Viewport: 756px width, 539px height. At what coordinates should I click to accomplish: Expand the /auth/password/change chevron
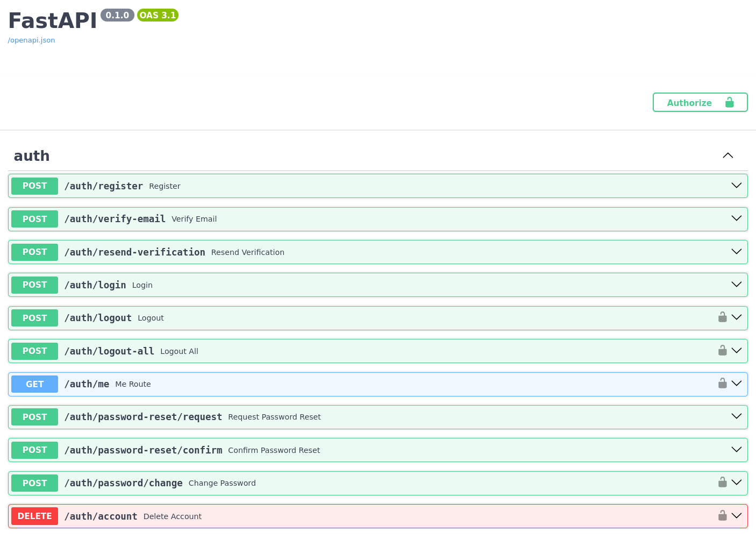click(x=737, y=483)
